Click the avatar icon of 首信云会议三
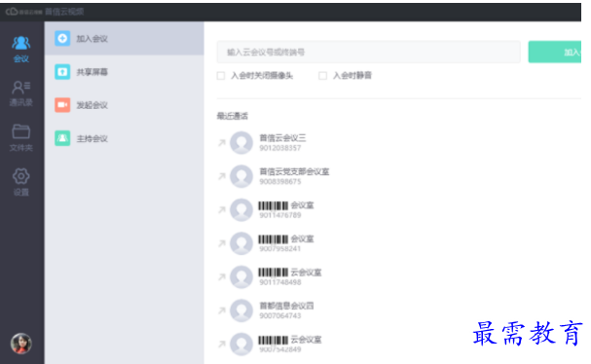 click(x=241, y=142)
